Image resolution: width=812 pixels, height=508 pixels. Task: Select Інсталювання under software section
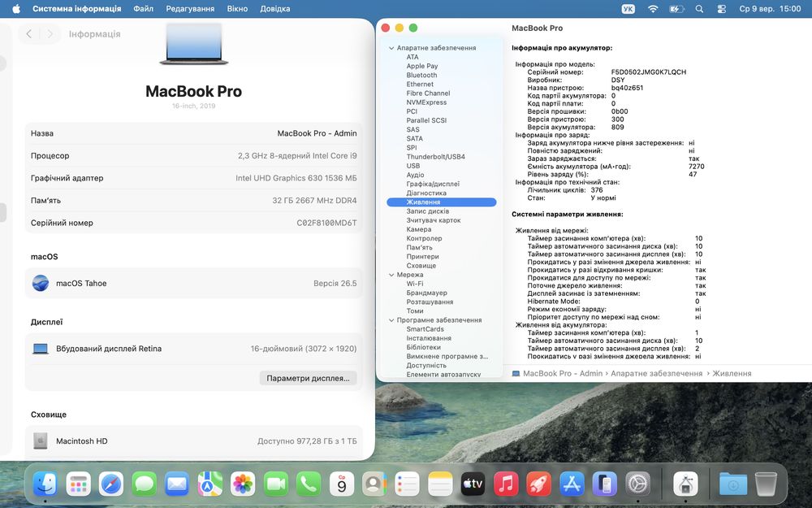click(429, 338)
